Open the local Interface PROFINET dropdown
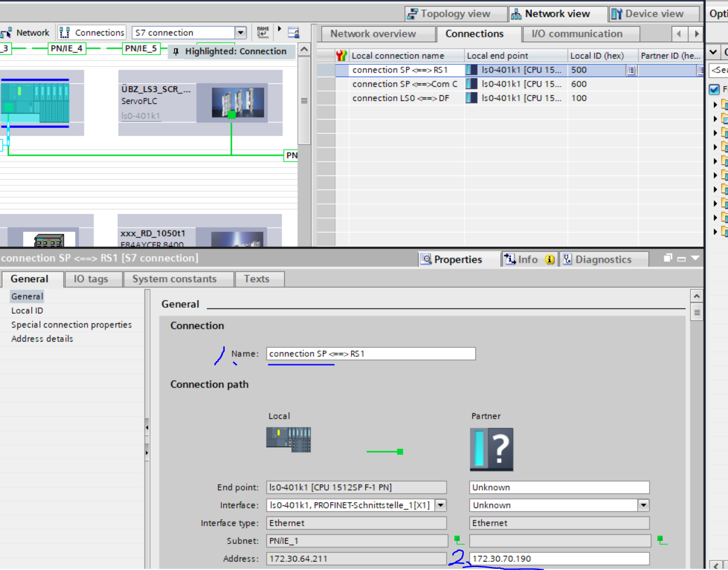This screenshot has height=570, width=728. 440,505
